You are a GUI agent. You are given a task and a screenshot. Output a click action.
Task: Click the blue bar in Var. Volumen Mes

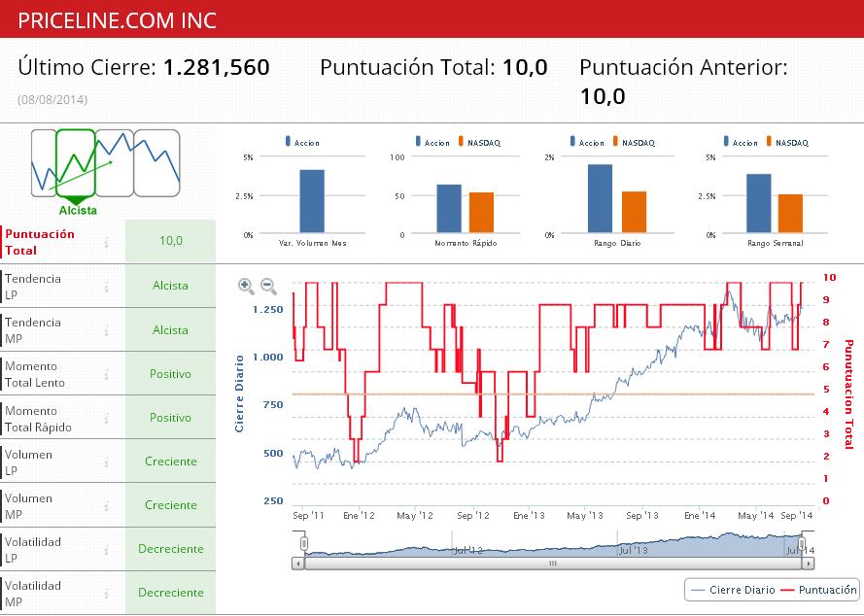312,201
